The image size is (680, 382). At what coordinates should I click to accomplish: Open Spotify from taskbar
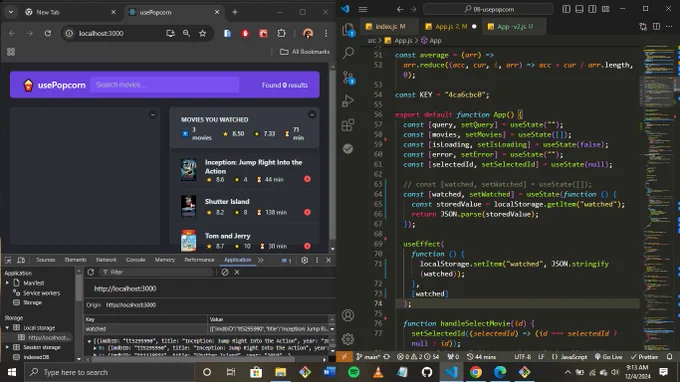point(354,372)
